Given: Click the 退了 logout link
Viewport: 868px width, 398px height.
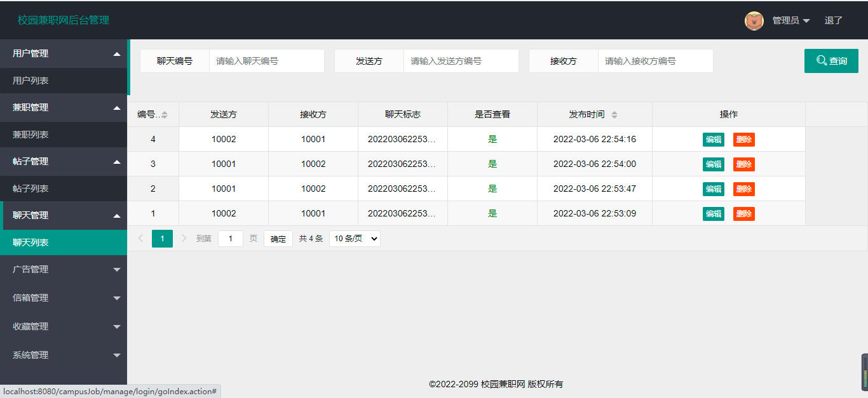Looking at the screenshot, I should tap(833, 20).
